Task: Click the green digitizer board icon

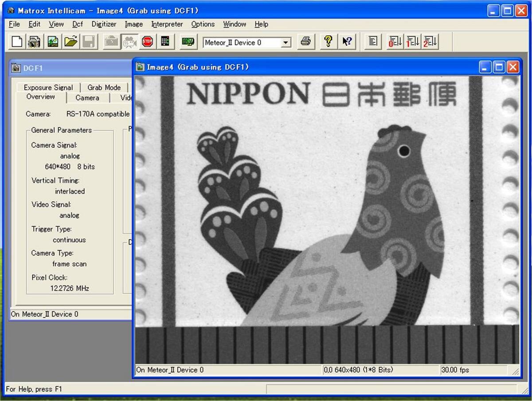Action: (188, 42)
